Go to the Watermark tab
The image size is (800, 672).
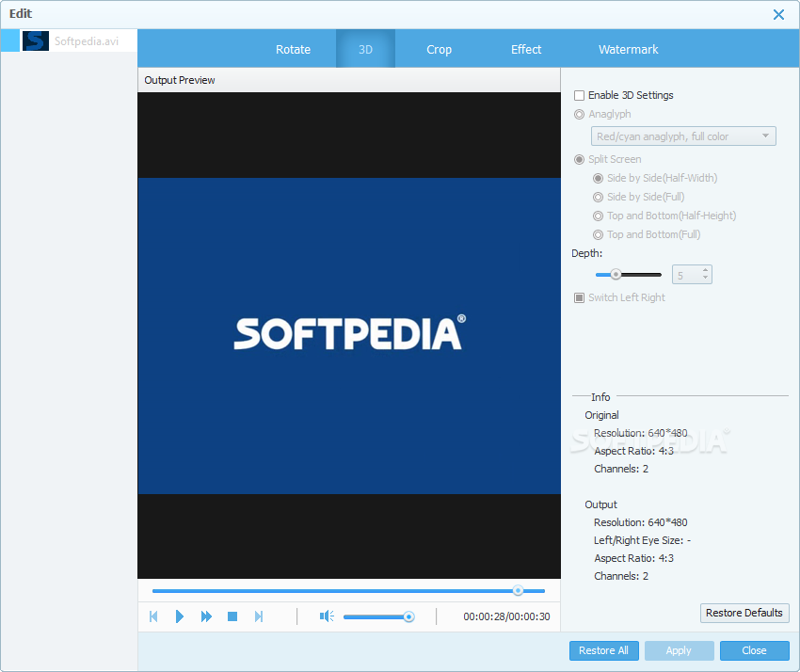(x=628, y=50)
